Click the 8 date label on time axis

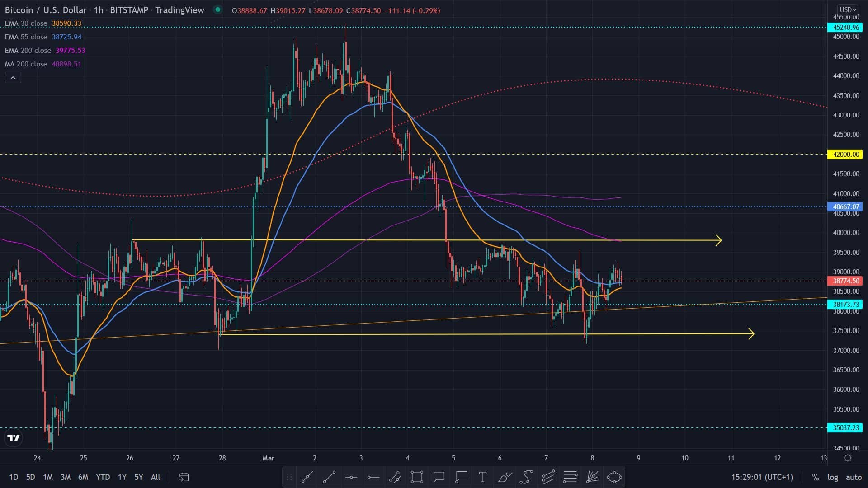[x=592, y=458]
